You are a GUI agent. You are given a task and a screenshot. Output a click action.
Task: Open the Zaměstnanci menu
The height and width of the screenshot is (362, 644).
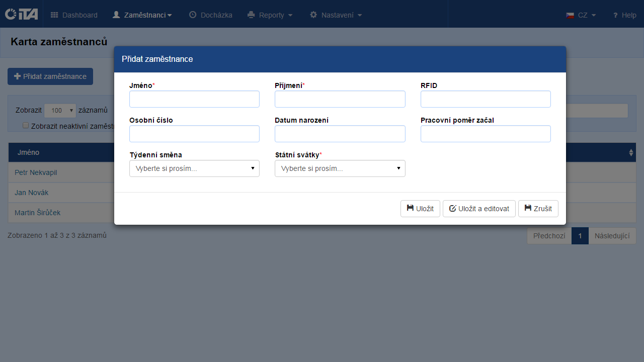[142, 15]
